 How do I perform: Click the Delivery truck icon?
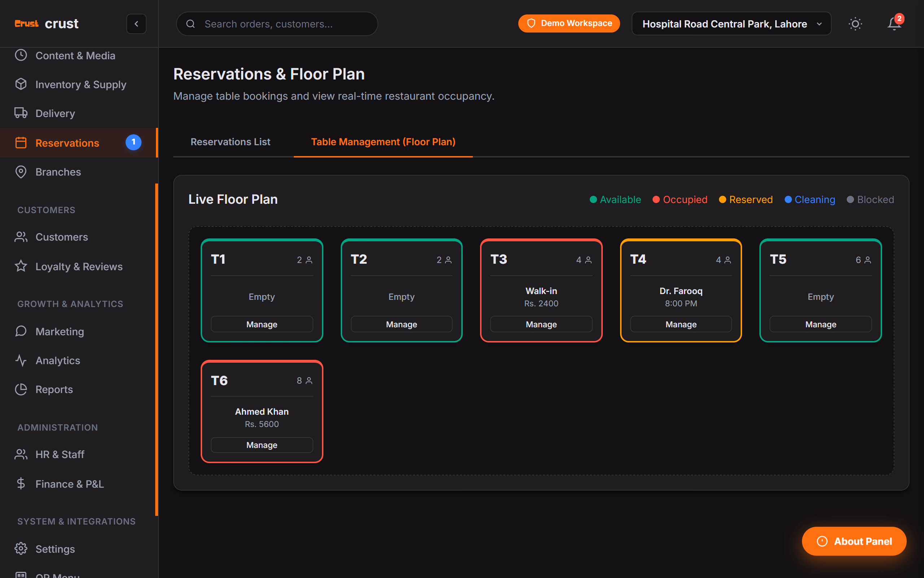click(21, 113)
